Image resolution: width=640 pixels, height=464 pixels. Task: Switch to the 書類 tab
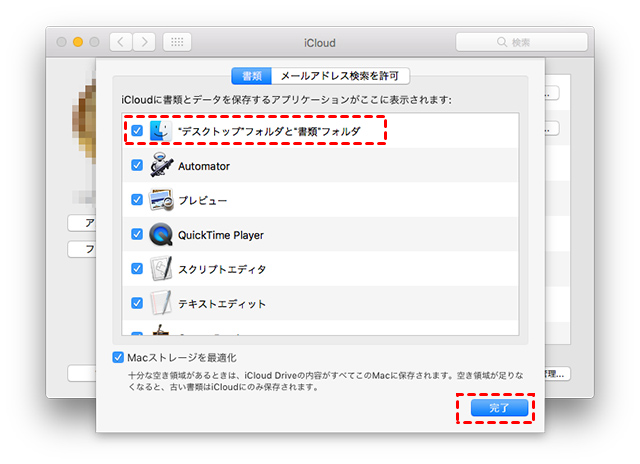click(251, 76)
